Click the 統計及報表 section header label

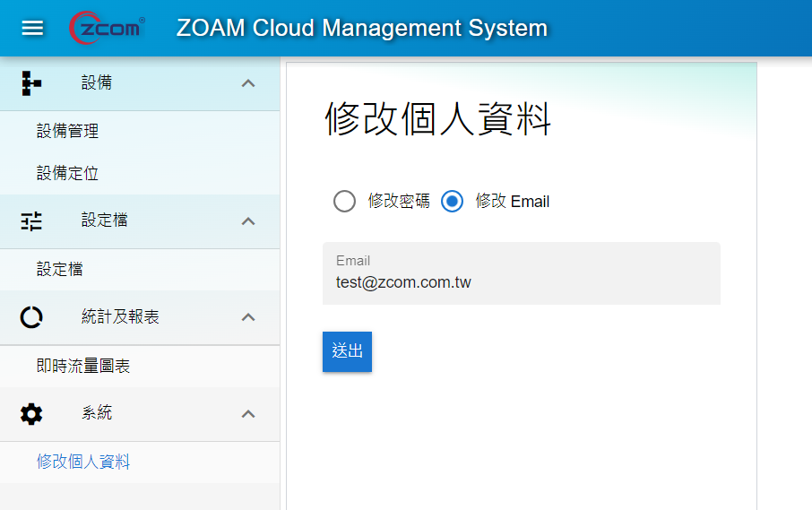pyautogui.click(x=120, y=316)
